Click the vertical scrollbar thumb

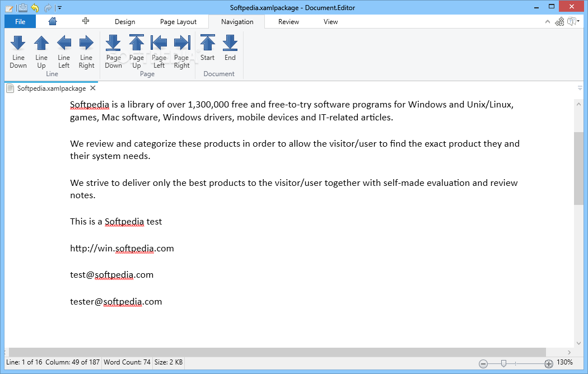pos(578,169)
